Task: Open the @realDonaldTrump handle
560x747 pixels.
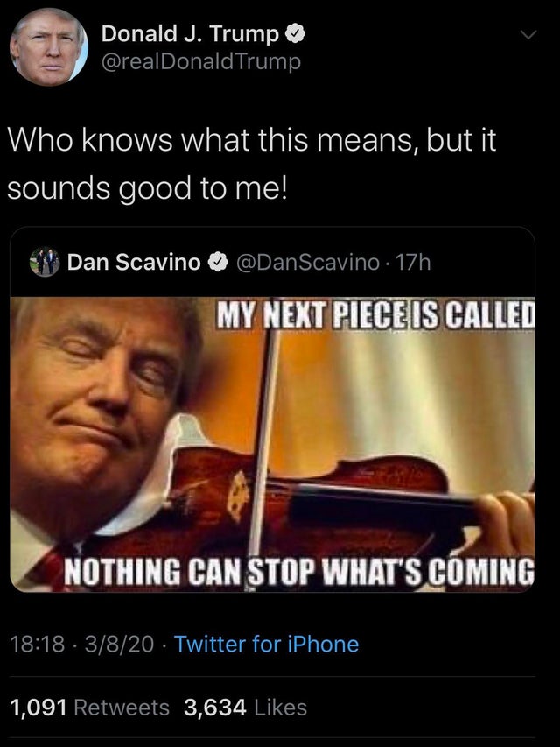Action: click(201, 61)
